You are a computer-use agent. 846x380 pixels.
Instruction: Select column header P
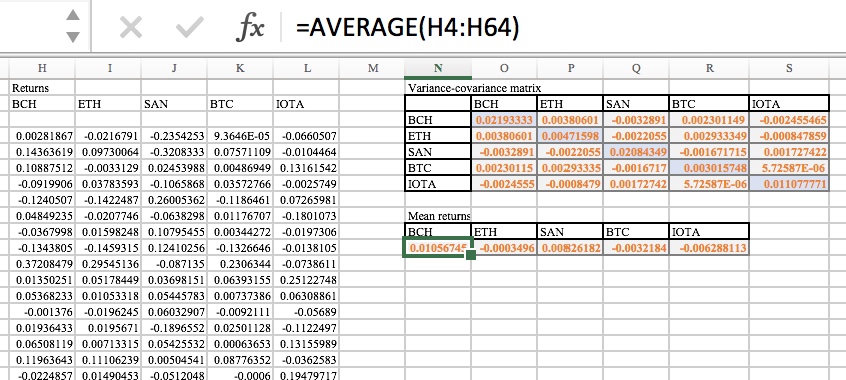click(x=570, y=68)
